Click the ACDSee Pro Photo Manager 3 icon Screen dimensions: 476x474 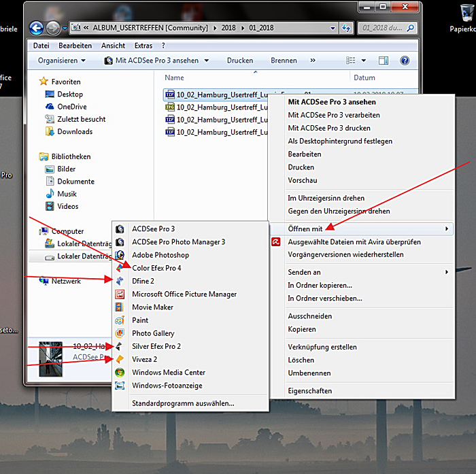pyautogui.click(x=120, y=242)
